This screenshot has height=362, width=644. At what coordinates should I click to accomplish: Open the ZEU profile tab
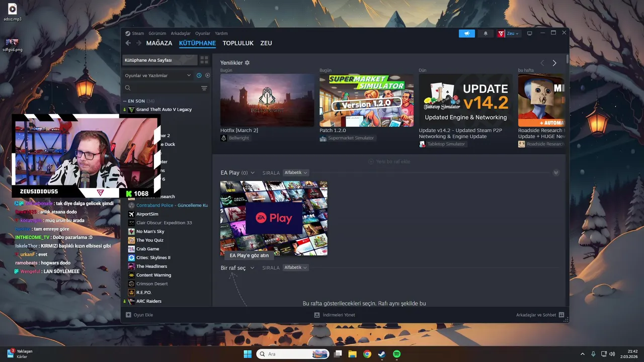point(266,43)
